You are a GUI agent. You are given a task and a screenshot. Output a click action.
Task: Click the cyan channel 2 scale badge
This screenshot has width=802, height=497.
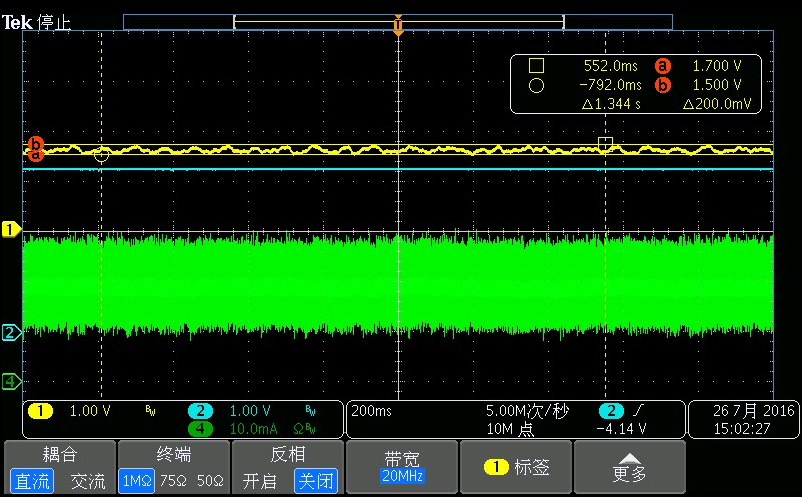coord(200,411)
